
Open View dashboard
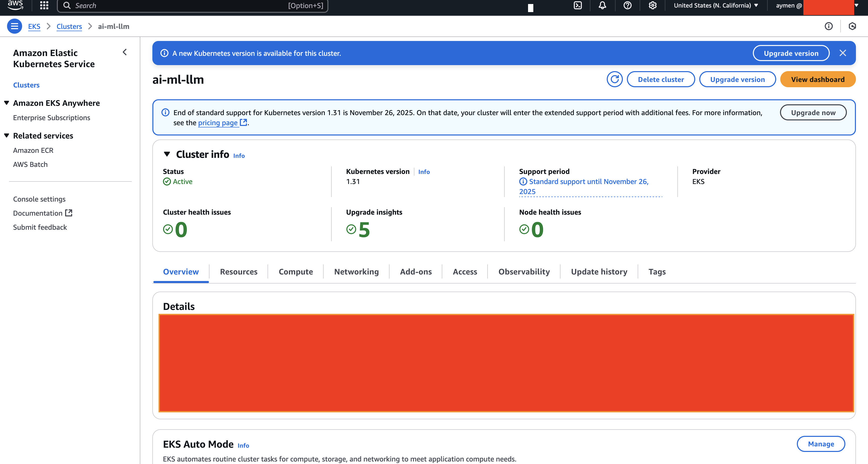818,79
